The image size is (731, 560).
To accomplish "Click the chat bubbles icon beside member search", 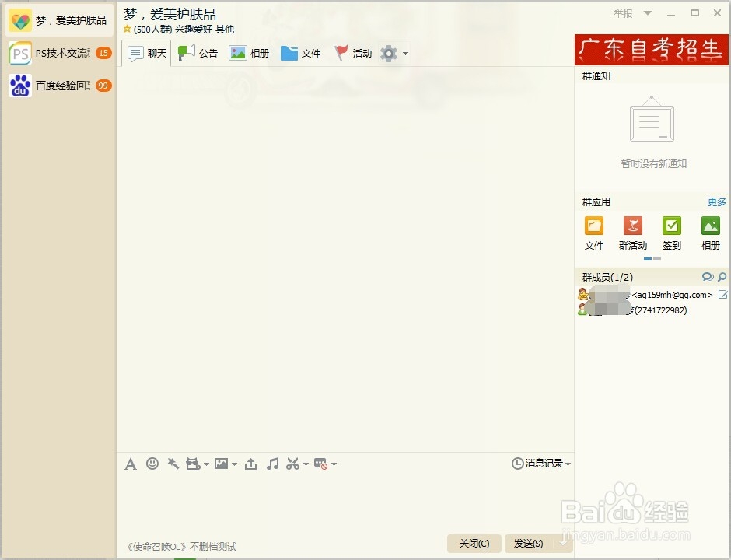I will pos(708,276).
